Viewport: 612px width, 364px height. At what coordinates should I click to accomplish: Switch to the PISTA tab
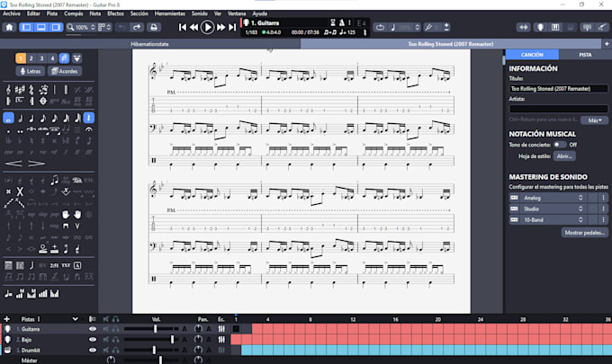click(585, 55)
